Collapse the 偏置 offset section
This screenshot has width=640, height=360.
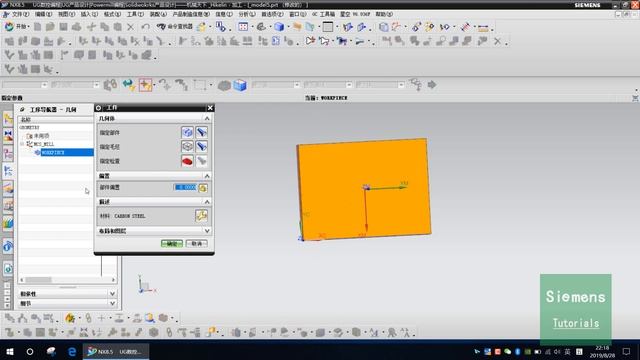pos(207,176)
